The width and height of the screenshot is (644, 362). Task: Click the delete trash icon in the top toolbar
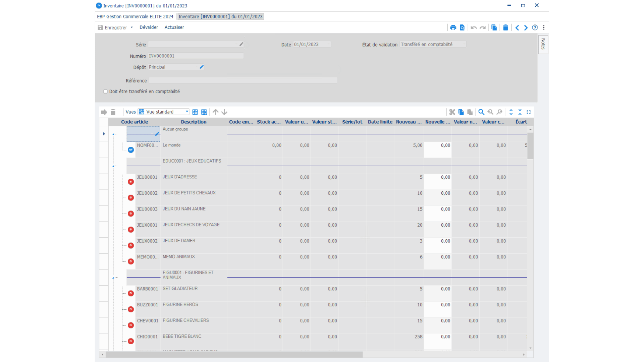(505, 27)
